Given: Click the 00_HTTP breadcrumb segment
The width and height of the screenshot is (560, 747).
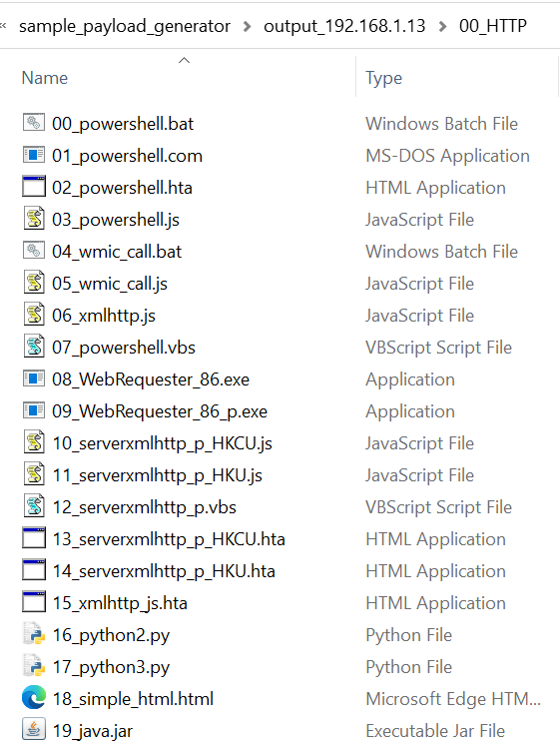Looking at the screenshot, I should (493, 26).
